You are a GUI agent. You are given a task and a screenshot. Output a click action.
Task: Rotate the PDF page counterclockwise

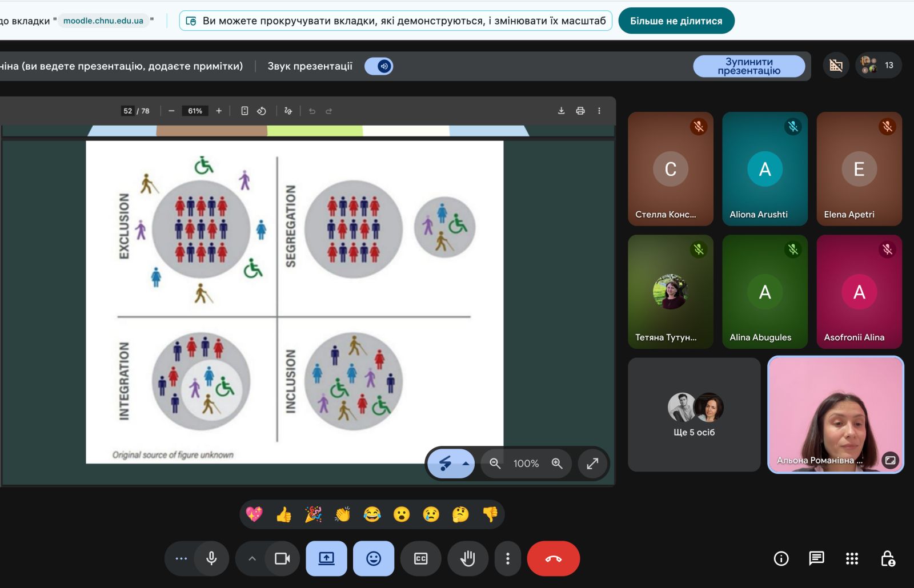(262, 111)
